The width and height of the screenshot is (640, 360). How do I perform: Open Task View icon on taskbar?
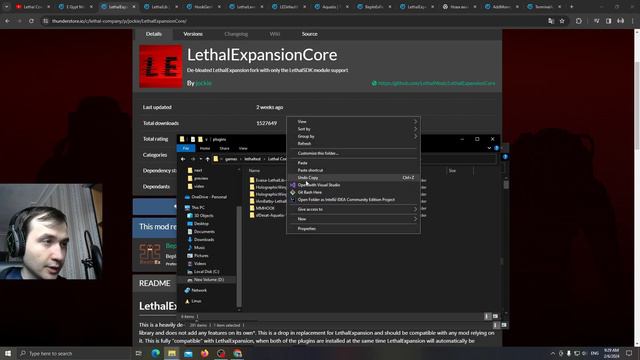point(138,353)
